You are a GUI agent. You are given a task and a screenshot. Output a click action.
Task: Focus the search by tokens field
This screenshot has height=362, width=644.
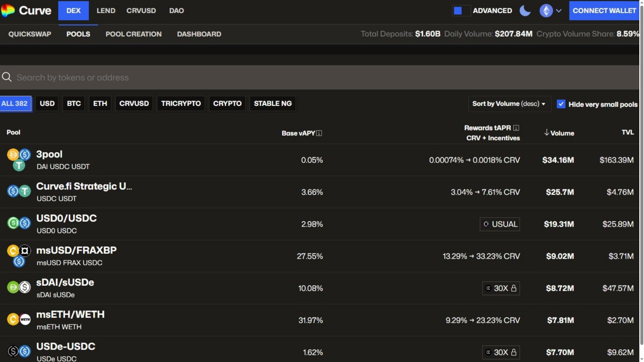[320, 77]
